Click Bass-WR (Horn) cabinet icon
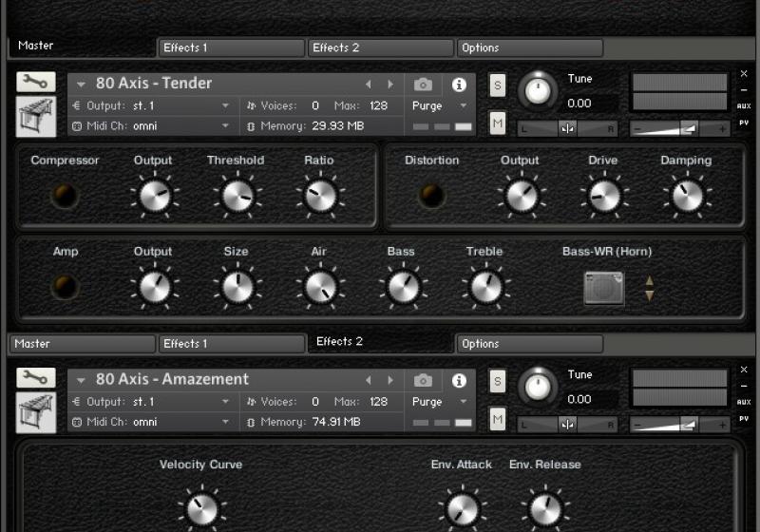 [x=604, y=288]
